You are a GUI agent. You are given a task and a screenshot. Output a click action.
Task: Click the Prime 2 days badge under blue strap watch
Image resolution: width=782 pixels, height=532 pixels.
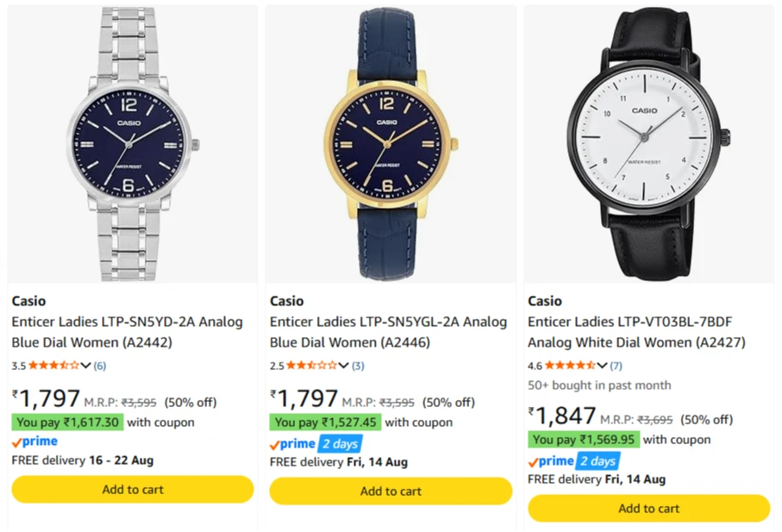(316, 444)
